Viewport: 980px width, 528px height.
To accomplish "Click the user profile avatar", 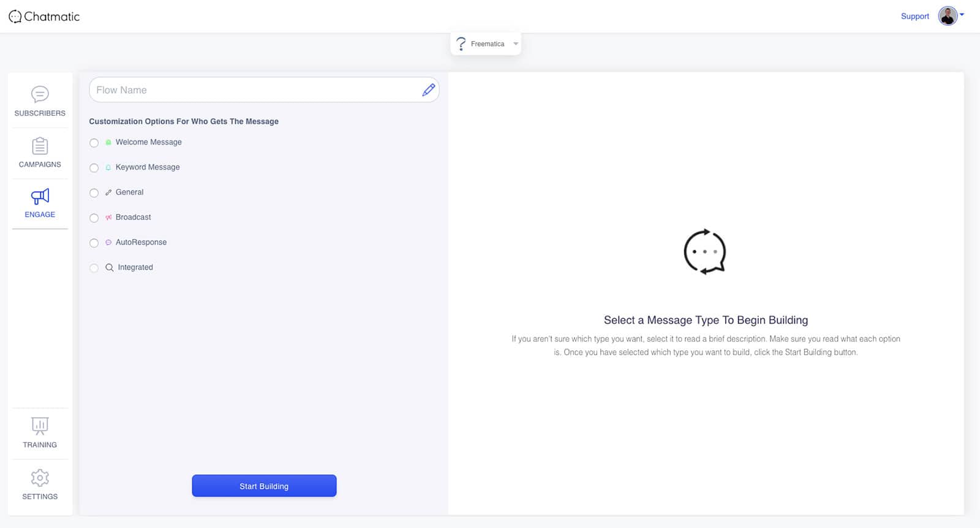I will coord(948,16).
